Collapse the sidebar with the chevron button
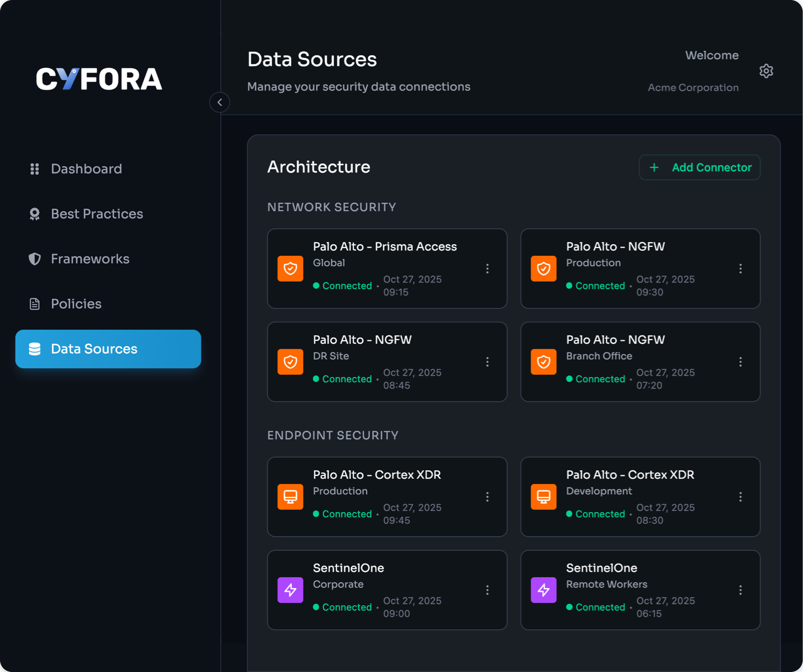The image size is (803, 672). 220,102
